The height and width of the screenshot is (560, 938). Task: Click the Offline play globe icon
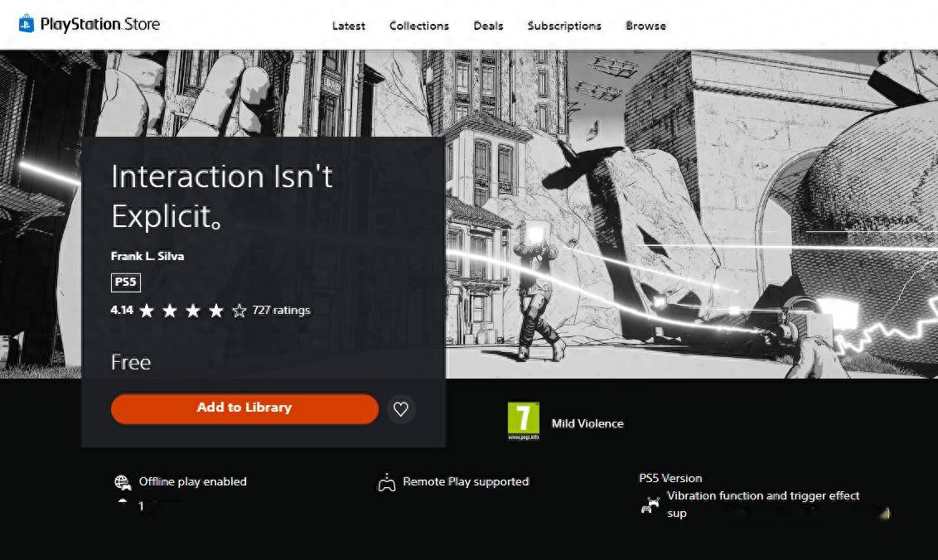click(123, 482)
